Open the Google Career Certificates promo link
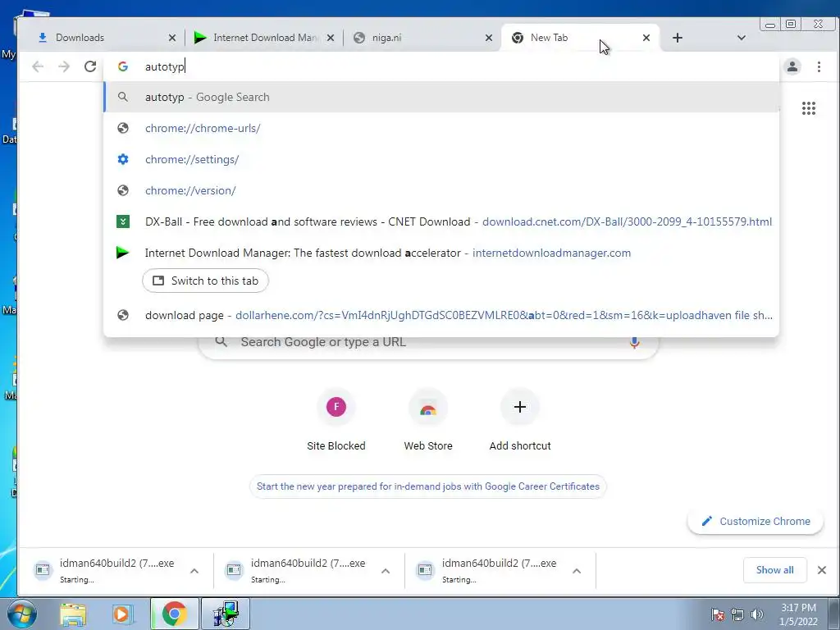This screenshot has height=630, width=840. click(427, 486)
